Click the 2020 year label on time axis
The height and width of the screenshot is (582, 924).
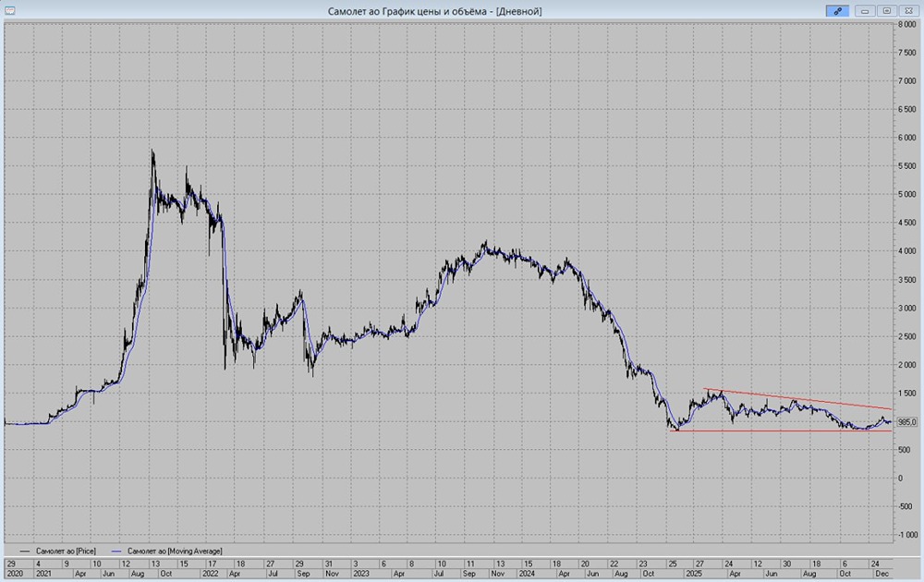point(14,573)
